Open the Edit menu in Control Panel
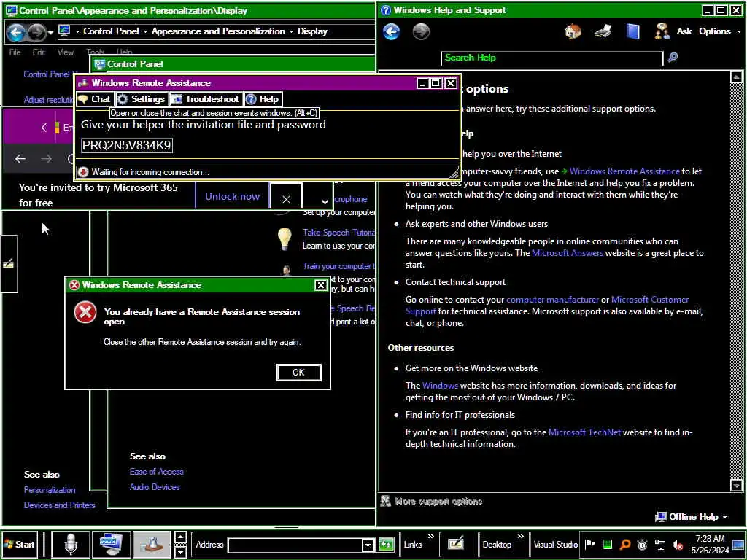The image size is (747, 560). click(39, 52)
